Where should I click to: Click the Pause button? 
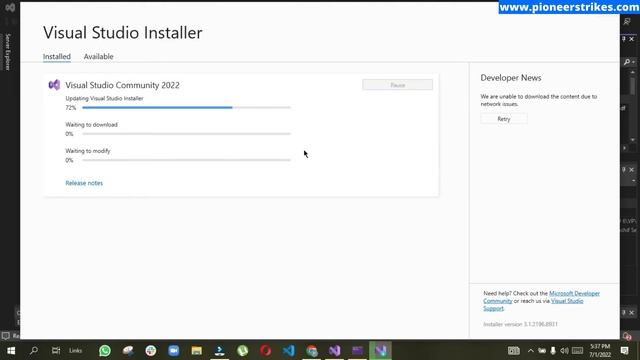[x=398, y=85]
